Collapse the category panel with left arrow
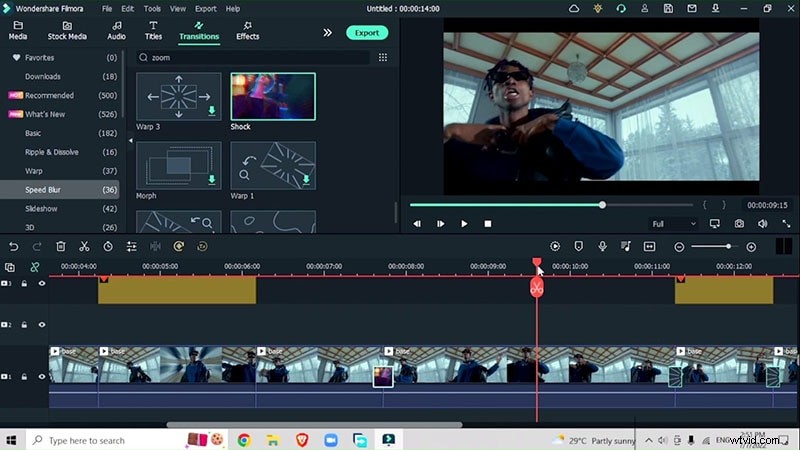Viewport: 800px width, 450px height. coord(131,140)
